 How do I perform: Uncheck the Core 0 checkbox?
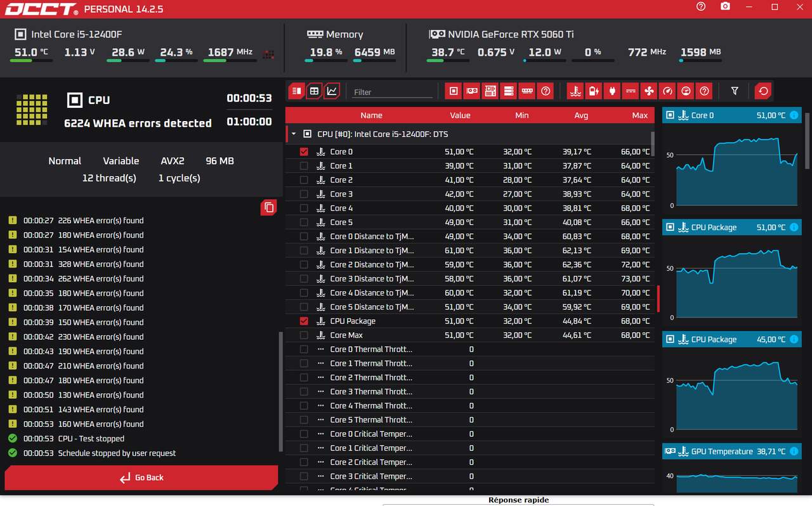coord(304,152)
